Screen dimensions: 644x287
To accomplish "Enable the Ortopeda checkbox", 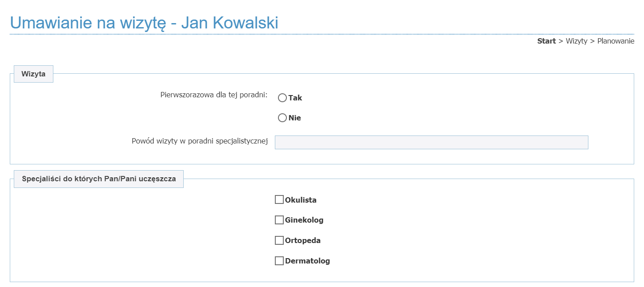I will 279,240.
